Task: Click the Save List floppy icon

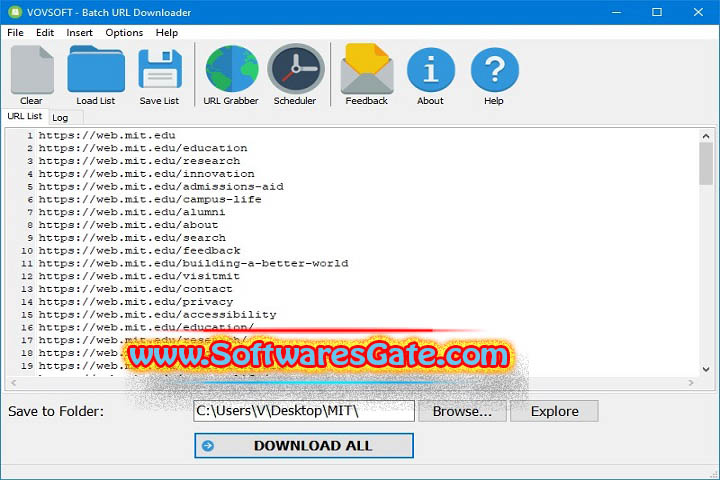Action: coord(160,69)
